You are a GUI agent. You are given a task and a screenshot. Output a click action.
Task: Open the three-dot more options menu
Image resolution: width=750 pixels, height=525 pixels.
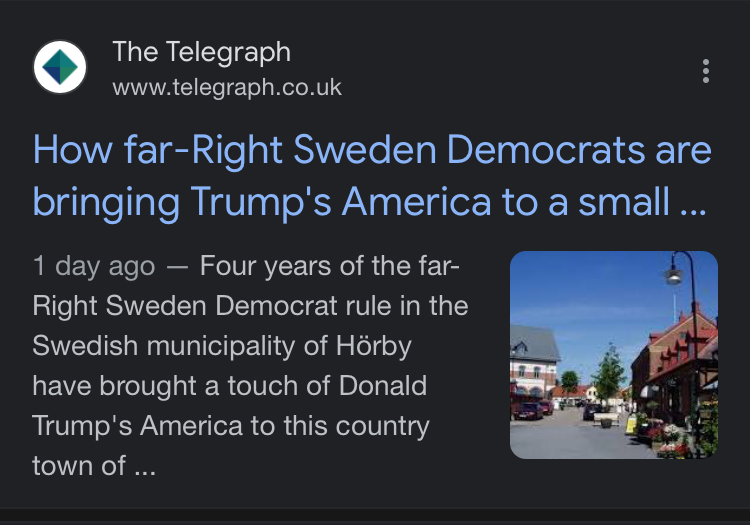(x=706, y=71)
